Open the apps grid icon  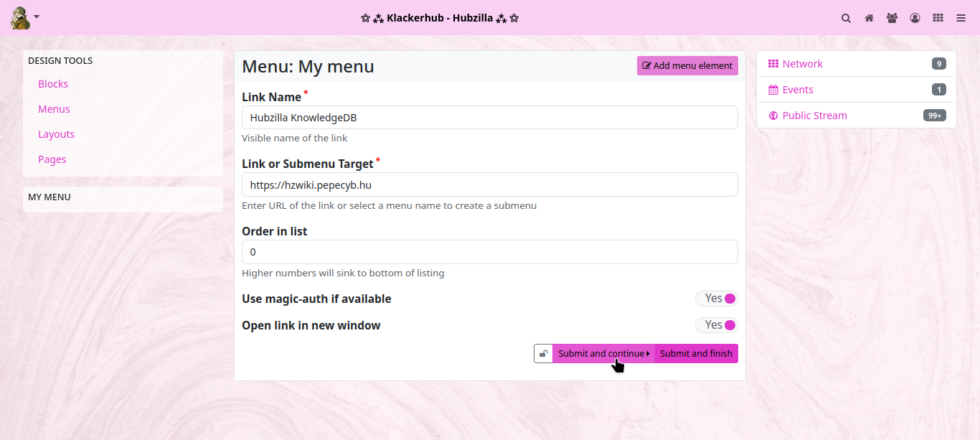point(938,18)
